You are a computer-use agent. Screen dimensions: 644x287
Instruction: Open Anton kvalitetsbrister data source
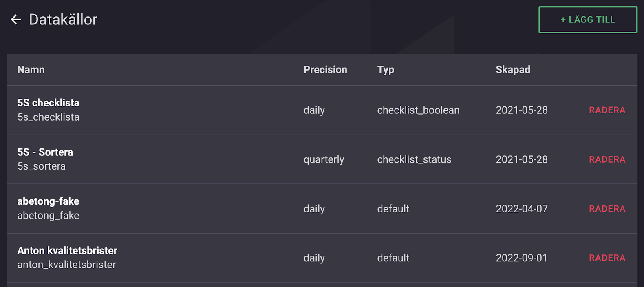point(67,251)
